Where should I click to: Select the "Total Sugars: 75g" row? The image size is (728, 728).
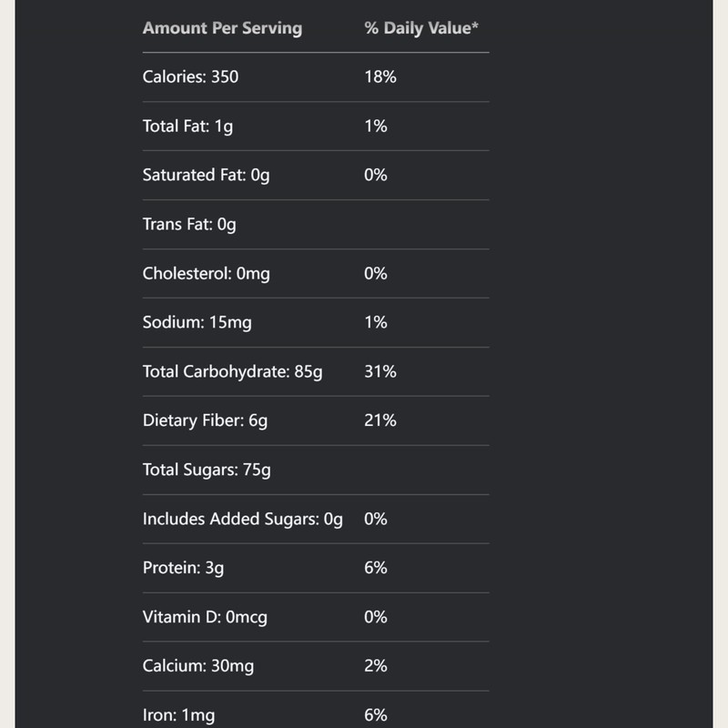coord(207,470)
